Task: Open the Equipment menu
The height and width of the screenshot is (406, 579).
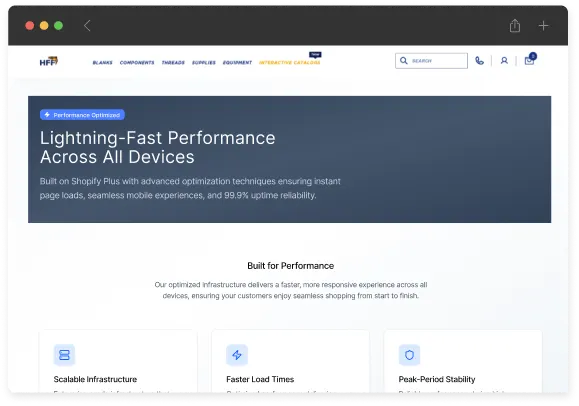Action: (237, 62)
